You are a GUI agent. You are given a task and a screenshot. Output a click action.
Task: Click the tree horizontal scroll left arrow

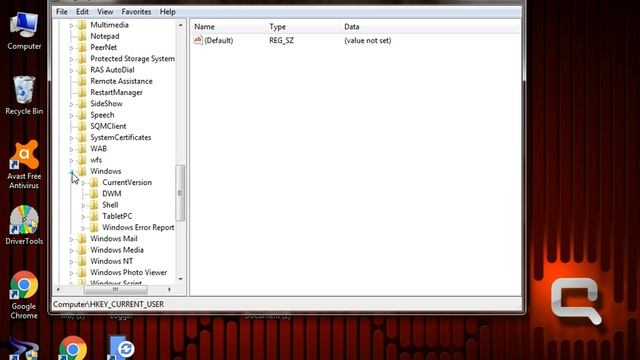(x=58, y=289)
